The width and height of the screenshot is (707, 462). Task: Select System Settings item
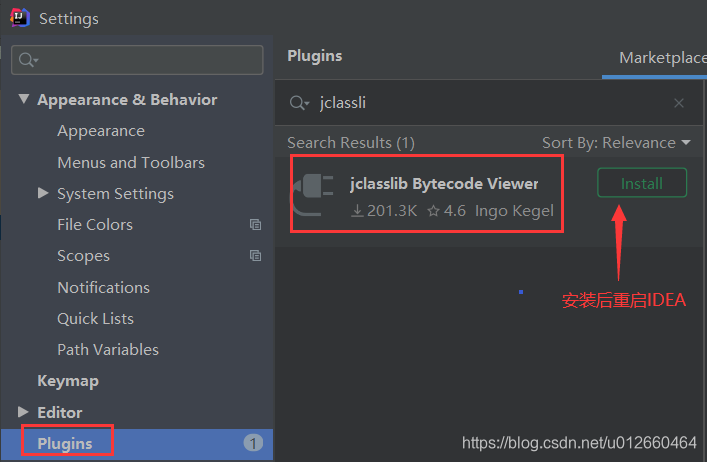[x=115, y=194]
